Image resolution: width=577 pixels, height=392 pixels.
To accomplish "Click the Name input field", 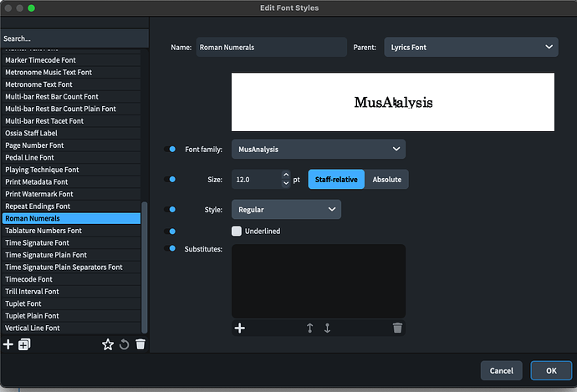I will point(272,47).
